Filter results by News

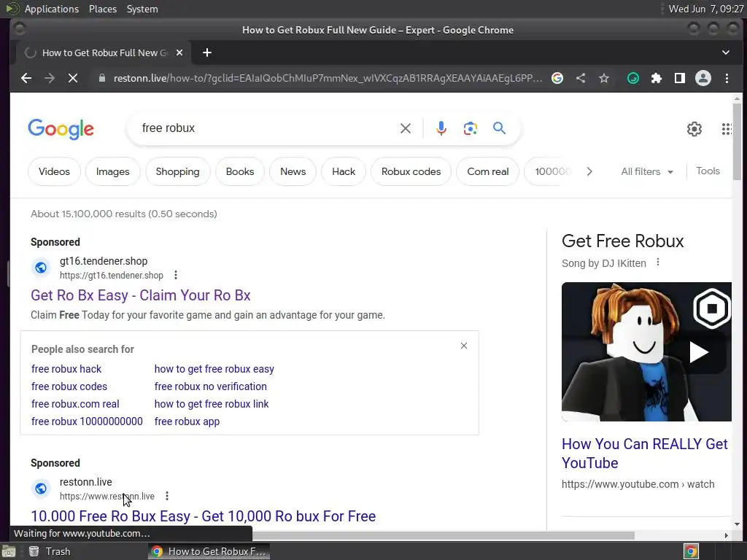tap(293, 171)
